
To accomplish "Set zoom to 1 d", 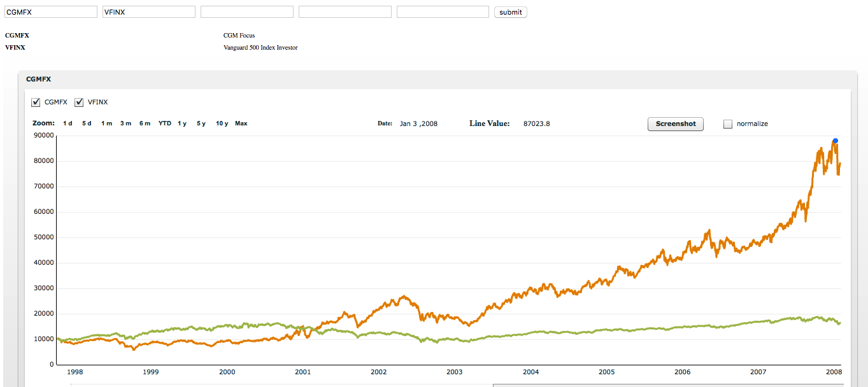I will [68, 123].
